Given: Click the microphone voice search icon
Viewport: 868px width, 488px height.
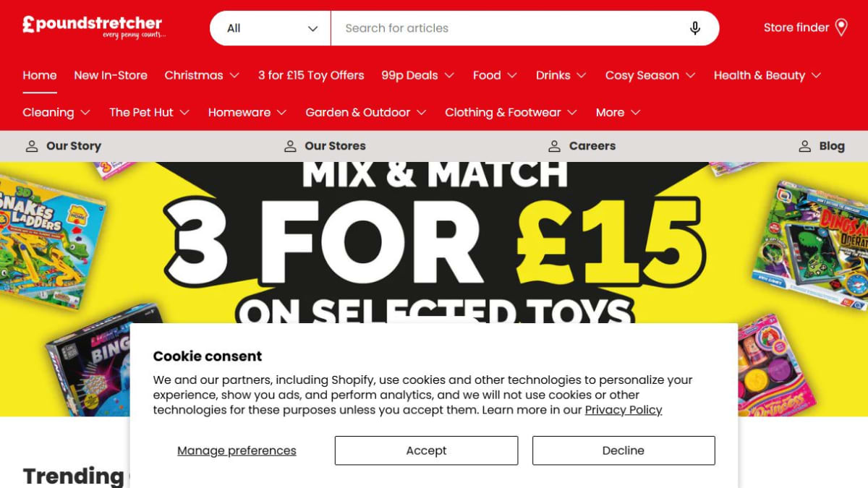Looking at the screenshot, I should (x=694, y=28).
